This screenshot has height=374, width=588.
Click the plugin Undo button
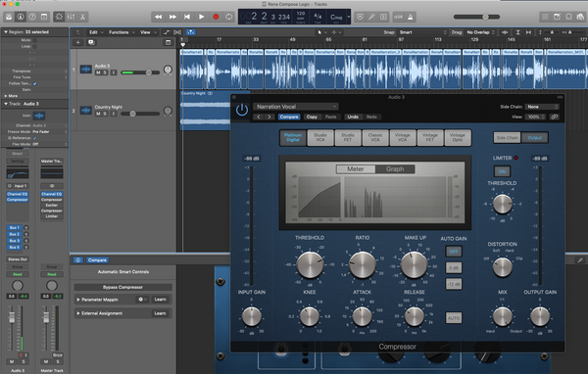353,117
